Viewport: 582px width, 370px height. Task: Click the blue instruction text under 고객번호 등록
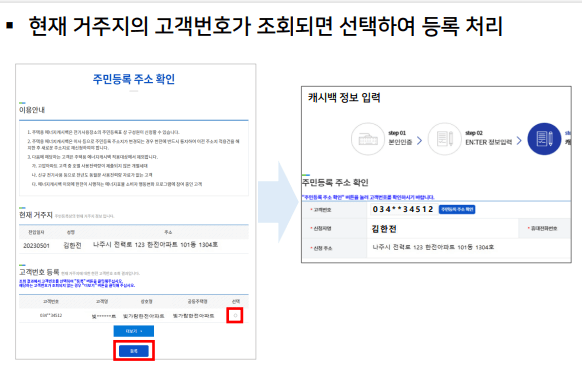77,283
